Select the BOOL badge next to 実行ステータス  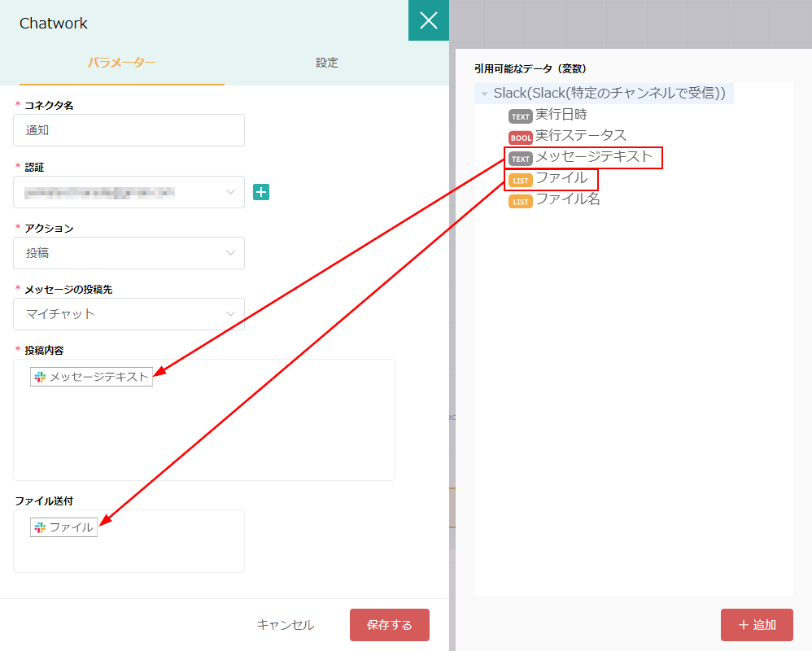point(521,138)
